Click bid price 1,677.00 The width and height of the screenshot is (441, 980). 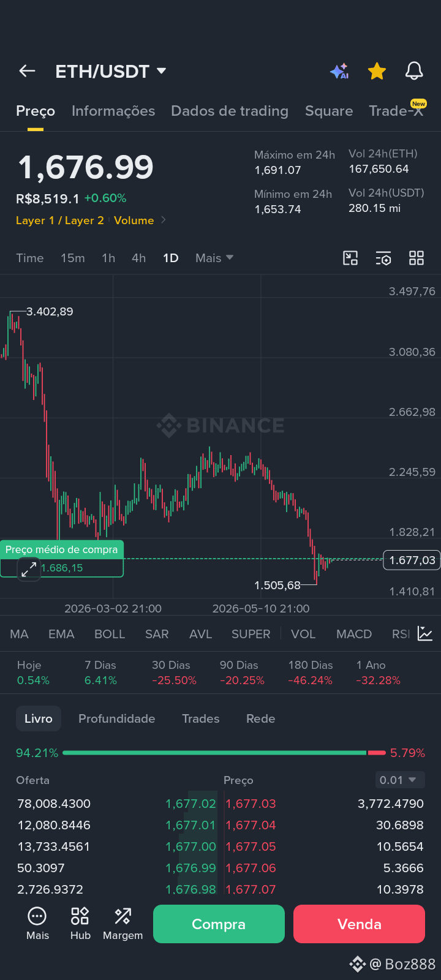tap(190, 846)
